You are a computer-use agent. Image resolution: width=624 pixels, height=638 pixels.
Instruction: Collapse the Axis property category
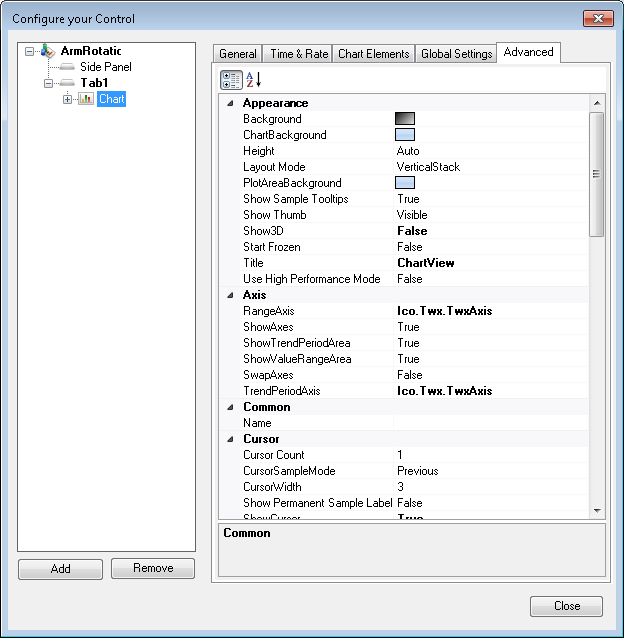click(231, 295)
